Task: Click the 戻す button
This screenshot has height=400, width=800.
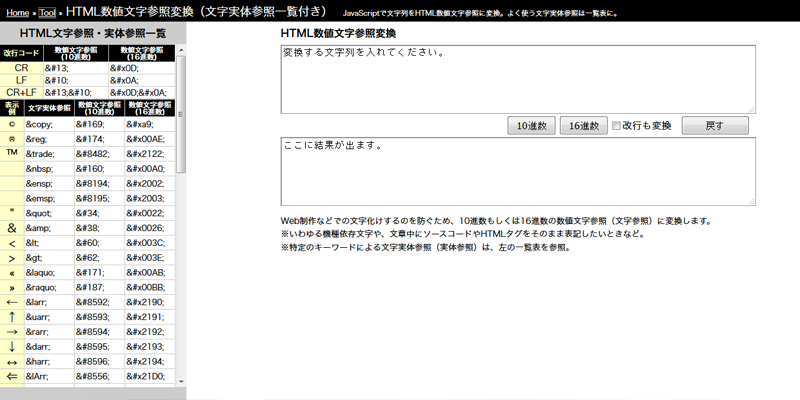Action: [x=715, y=126]
